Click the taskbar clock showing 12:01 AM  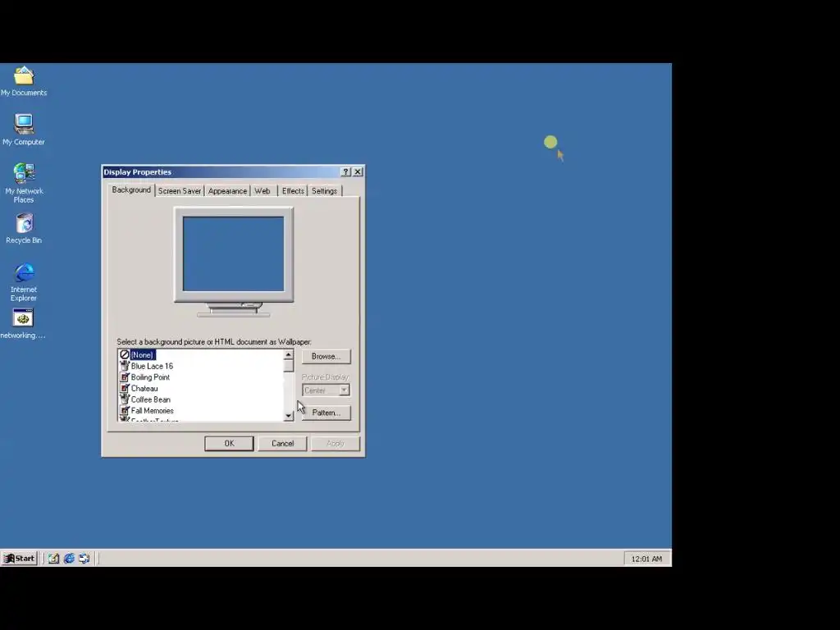(646, 559)
